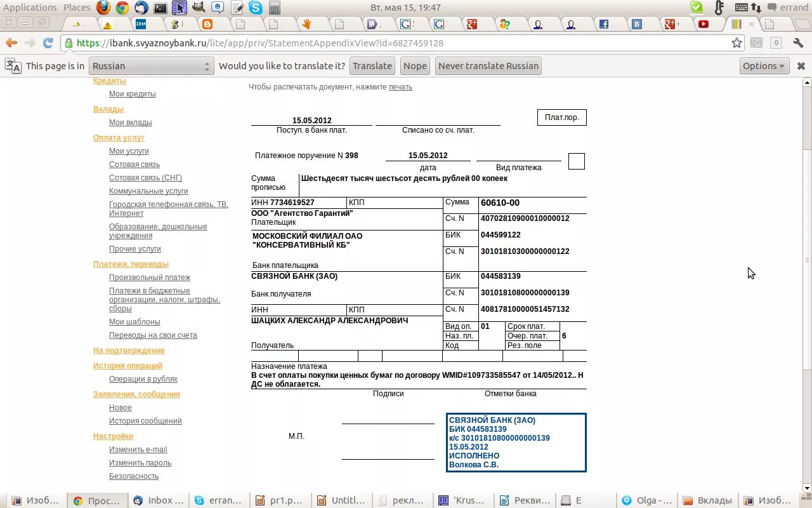
Task: Open Произвольный платеж link
Action: (x=150, y=277)
